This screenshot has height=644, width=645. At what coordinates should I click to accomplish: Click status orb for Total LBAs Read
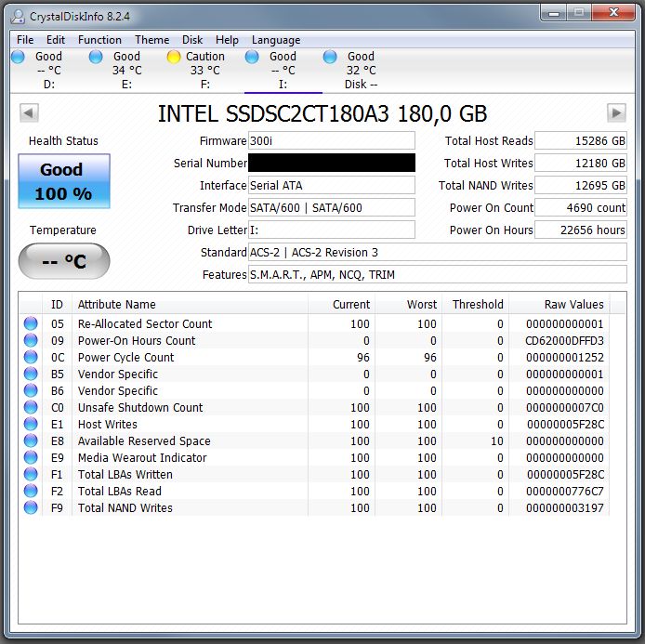click(x=31, y=491)
